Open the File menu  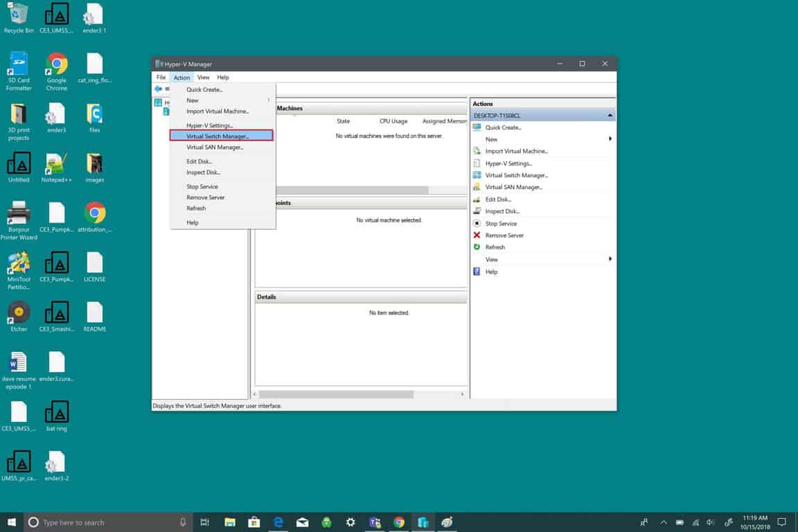(161, 78)
